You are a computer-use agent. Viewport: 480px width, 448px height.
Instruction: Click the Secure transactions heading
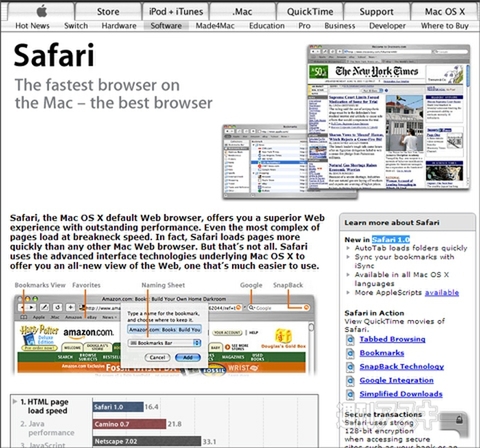click(383, 414)
